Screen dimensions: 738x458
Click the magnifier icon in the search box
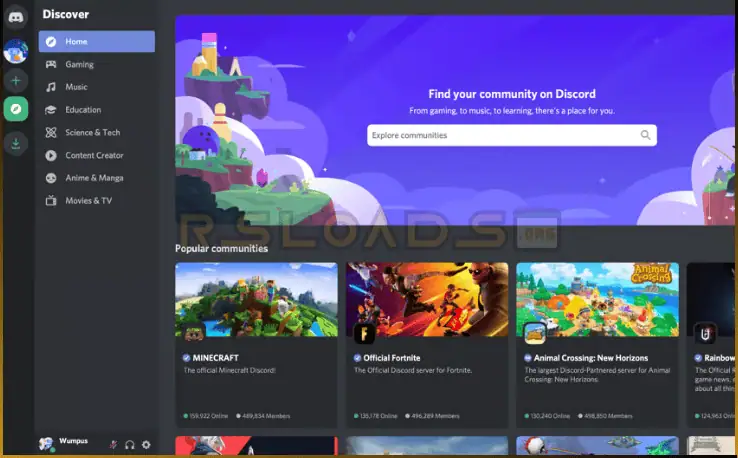tap(645, 135)
